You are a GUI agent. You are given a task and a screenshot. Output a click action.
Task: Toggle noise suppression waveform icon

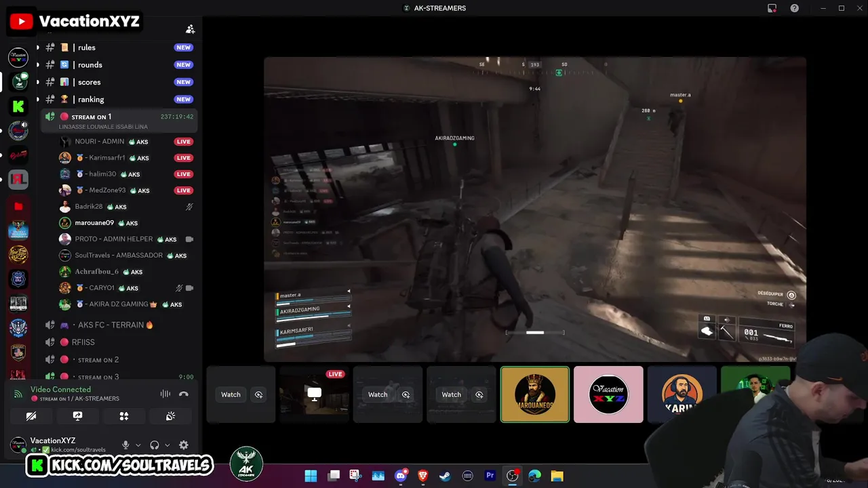click(x=165, y=394)
